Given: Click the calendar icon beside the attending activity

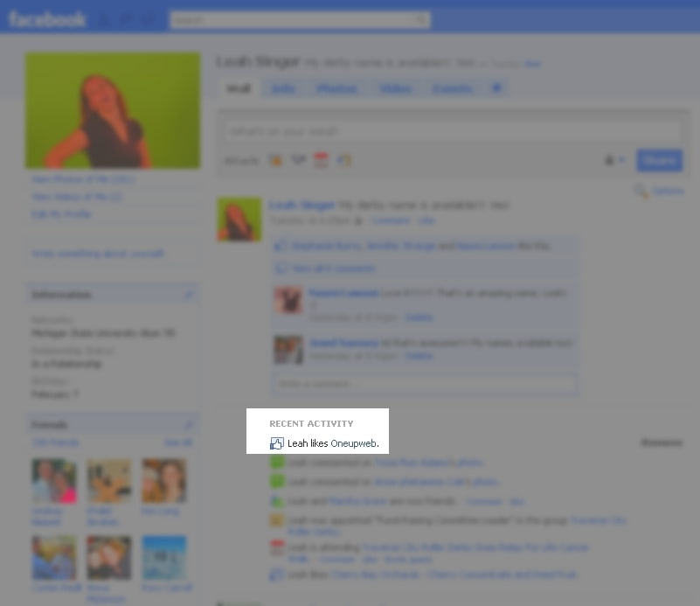Looking at the screenshot, I should [277, 547].
